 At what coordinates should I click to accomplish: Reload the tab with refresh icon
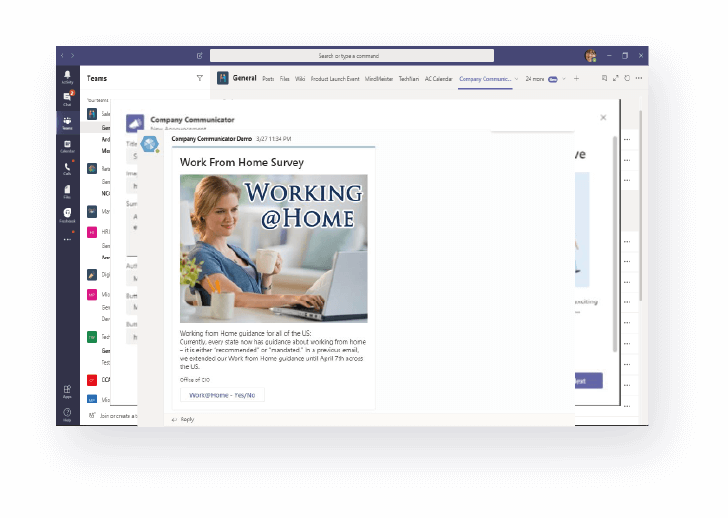click(x=627, y=78)
